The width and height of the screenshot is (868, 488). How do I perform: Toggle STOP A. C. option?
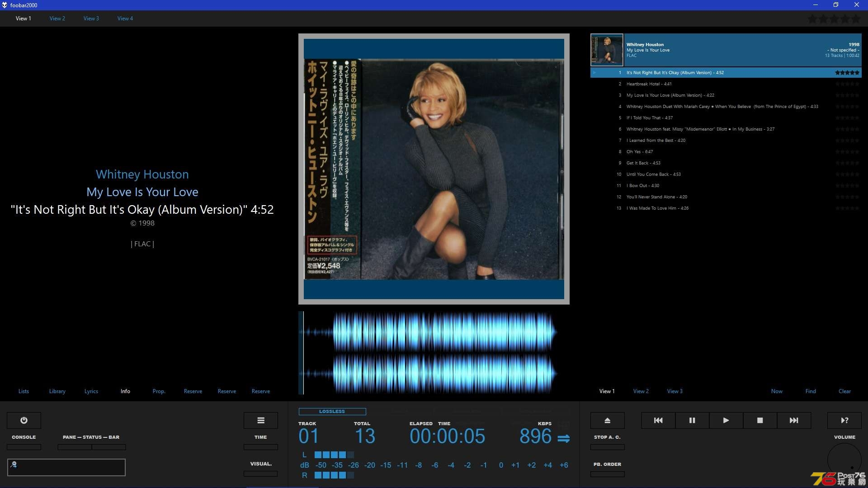608,447
